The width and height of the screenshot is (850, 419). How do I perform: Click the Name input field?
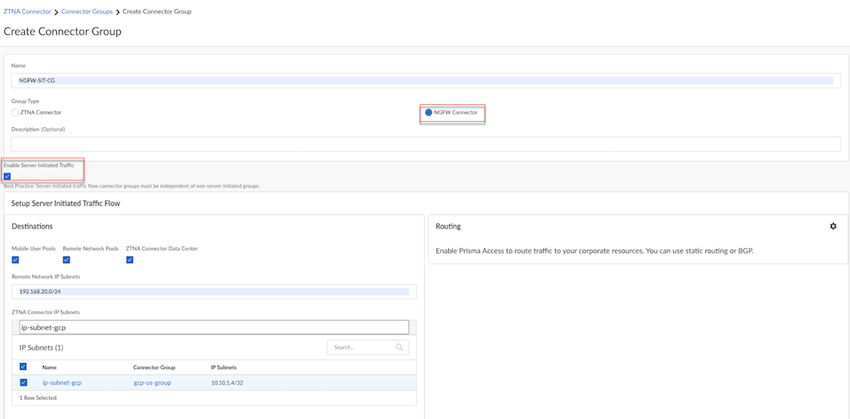click(x=425, y=79)
